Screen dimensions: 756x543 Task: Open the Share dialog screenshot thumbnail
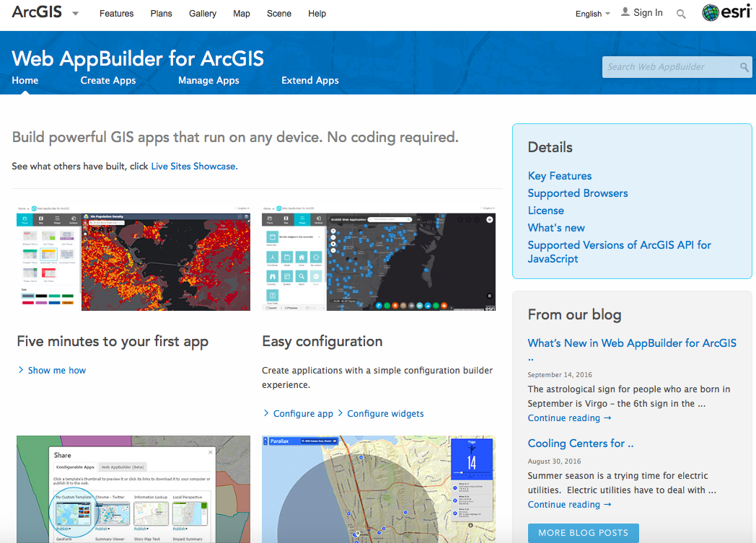(x=133, y=489)
